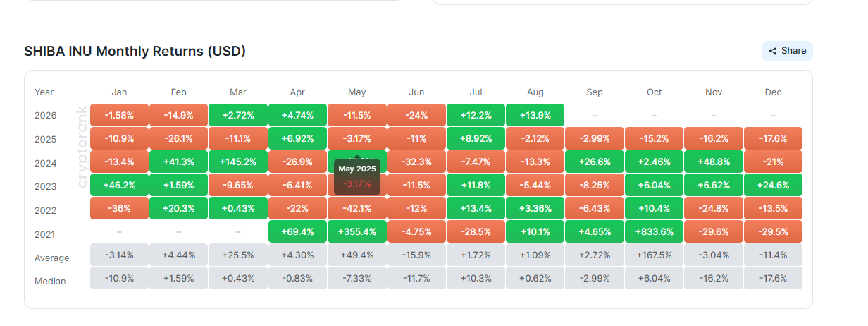Viewport: 868px width, 326px height.
Task: Click the Share button
Action: point(787,51)
